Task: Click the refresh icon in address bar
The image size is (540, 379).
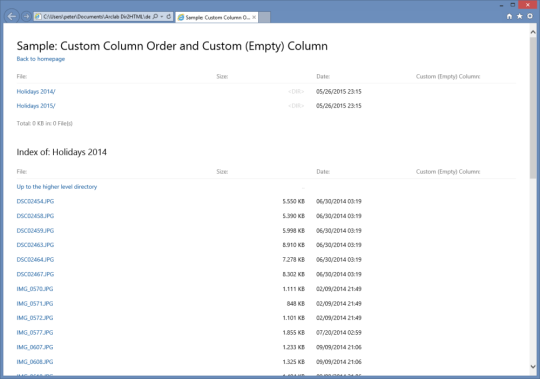Action: (x=169, y=17)
